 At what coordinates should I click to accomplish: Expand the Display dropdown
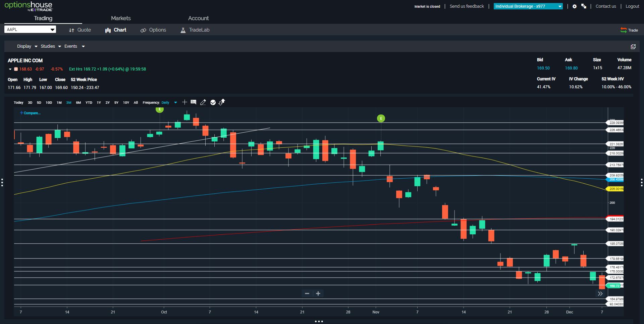point(27,46)
